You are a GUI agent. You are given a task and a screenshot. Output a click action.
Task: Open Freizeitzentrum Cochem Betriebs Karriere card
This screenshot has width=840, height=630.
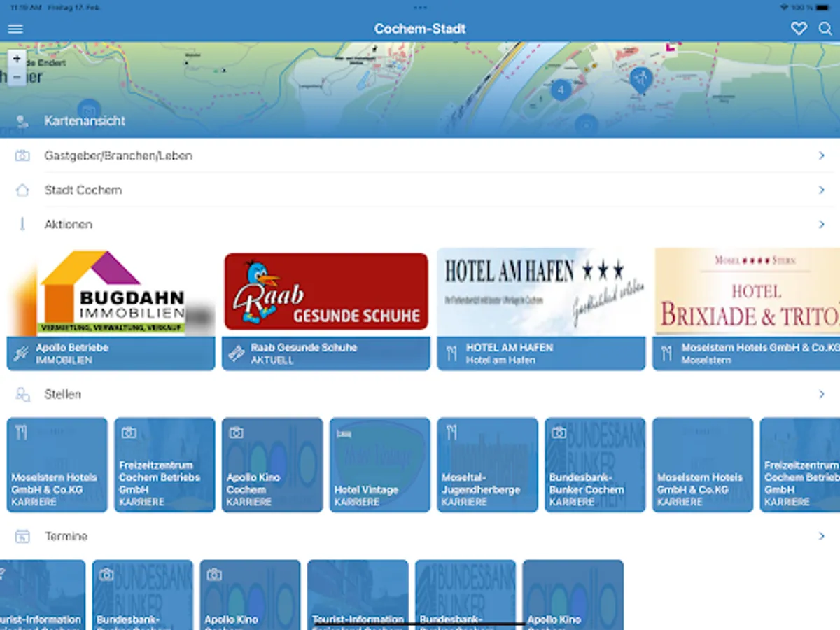pos(165,465)
